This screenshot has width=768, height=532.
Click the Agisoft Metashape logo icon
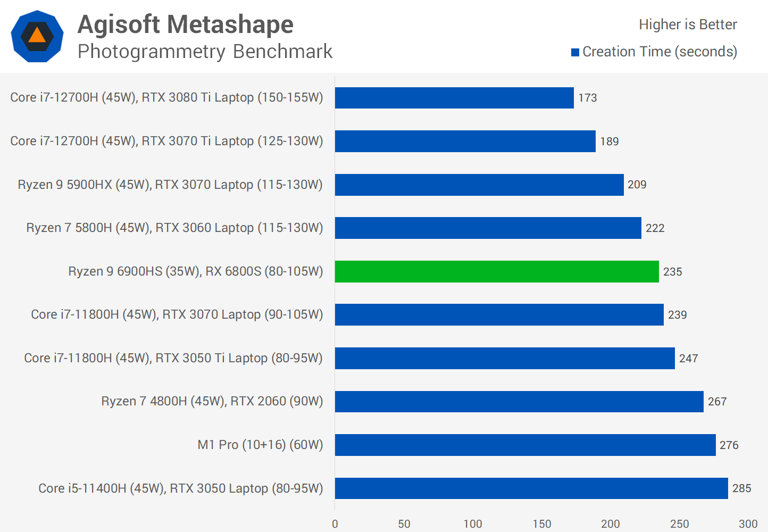(x=37, y=36)
